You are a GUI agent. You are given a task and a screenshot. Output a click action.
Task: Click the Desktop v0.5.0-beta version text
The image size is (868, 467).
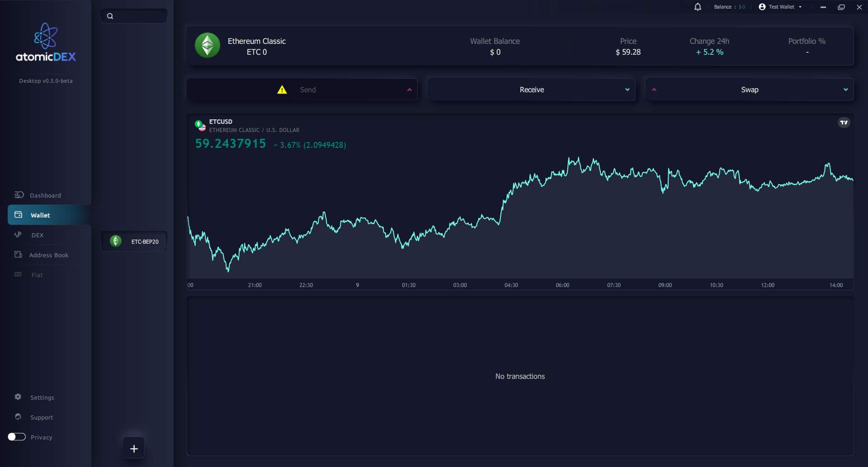coord(46,81)
